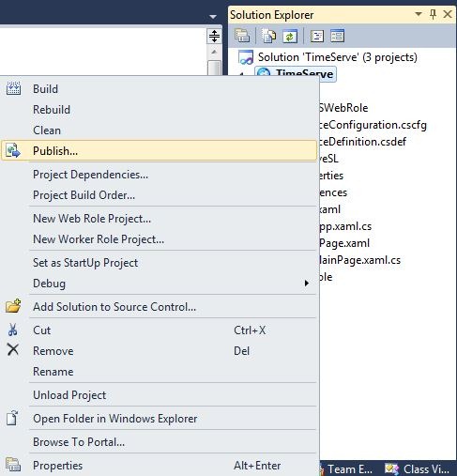Select the Solution 'TimeServe' root node
The height and width of the screenshot is (476, 457).
point(328,57)
